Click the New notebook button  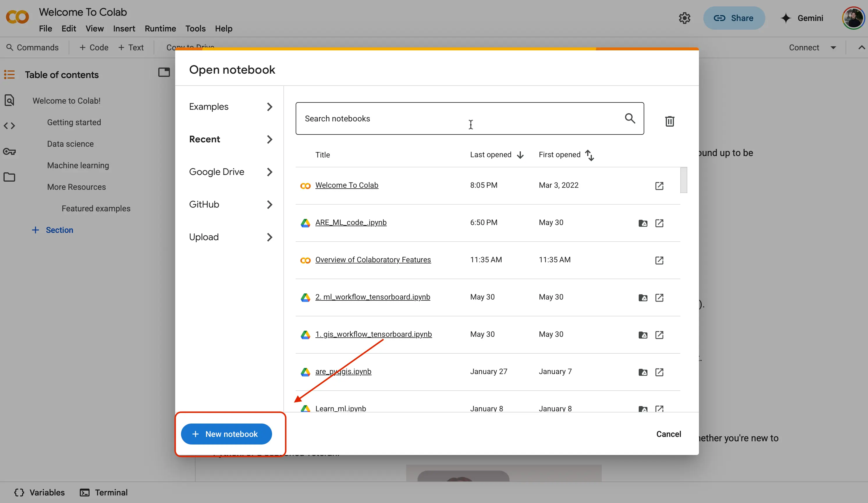[226, 434]
